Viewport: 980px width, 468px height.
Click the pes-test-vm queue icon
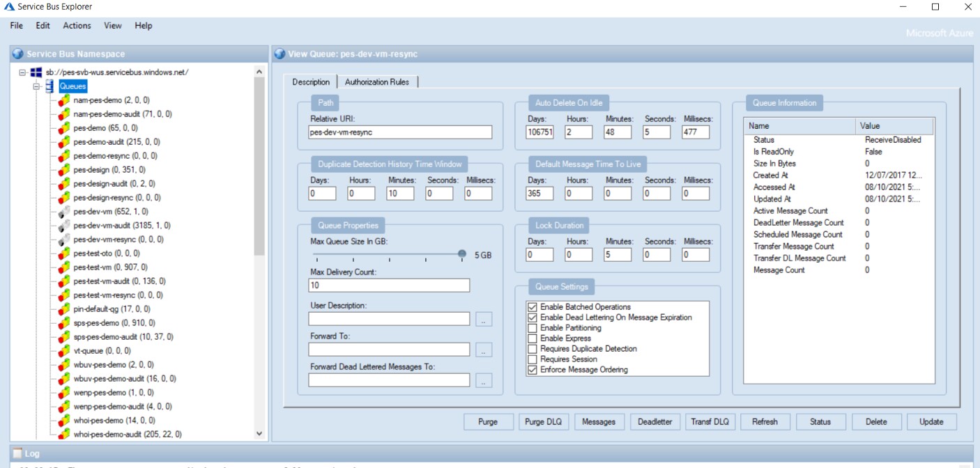pyautogui.click(x=63, y=267)
